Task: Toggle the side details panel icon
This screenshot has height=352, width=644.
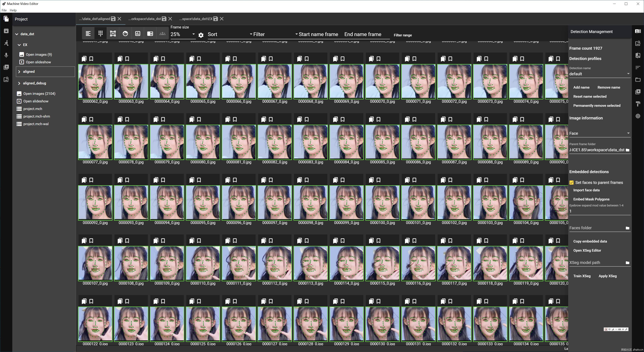Action: pyautogui.click(x=150, y=34)
